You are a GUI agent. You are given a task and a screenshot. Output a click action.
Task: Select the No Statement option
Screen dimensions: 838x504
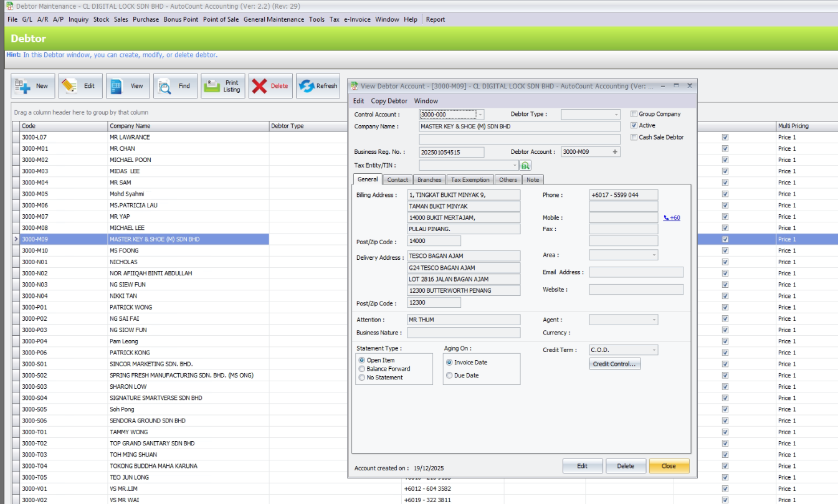point(361,378)
